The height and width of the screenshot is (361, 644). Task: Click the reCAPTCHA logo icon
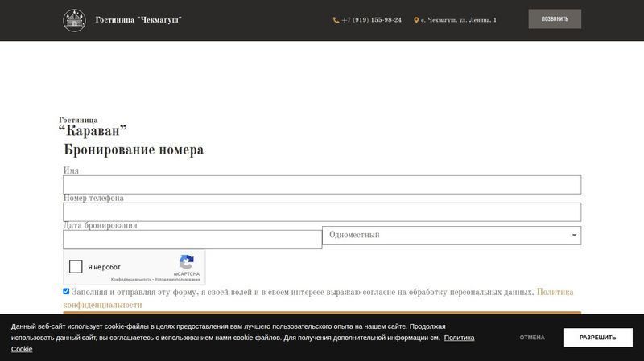pyautogui.click(x=187, y=262)
